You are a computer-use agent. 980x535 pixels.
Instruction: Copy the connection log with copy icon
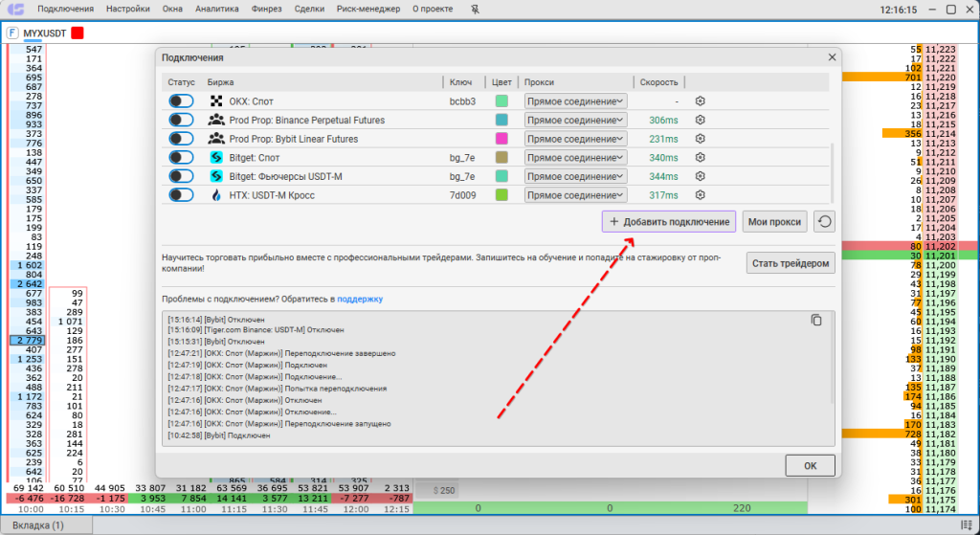816,321
